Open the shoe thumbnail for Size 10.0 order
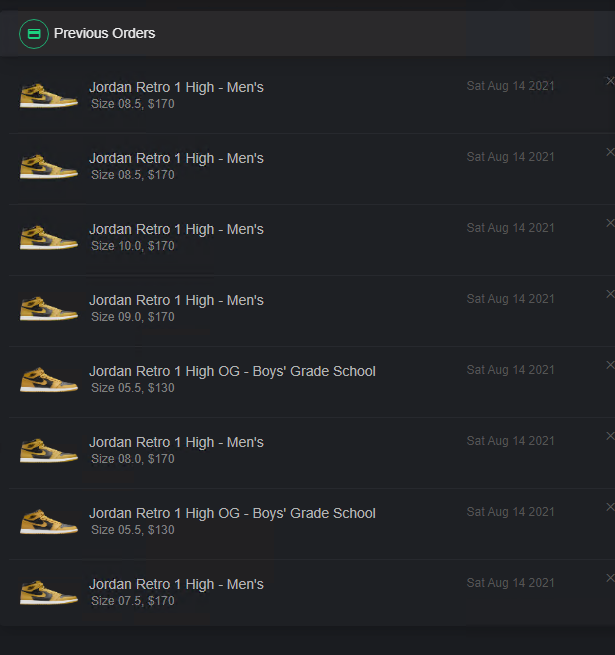Viewport: 615px width, 655px height. tap(48, 237)
